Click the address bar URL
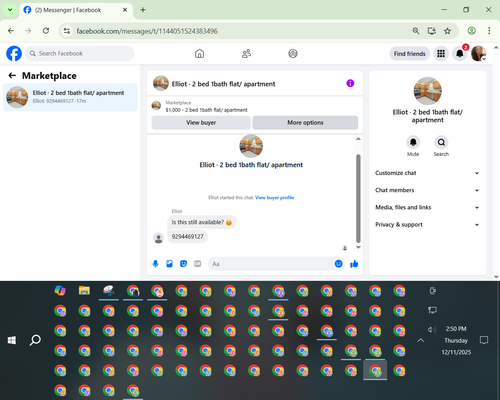 coord(147,31)
